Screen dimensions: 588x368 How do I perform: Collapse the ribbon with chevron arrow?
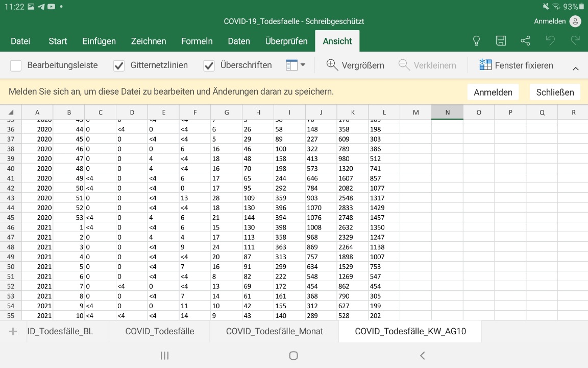(575, 68)
